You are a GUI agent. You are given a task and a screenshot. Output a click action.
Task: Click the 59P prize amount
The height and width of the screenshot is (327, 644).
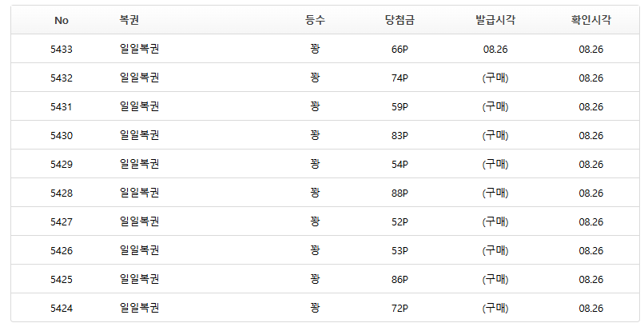pos(400,107)
